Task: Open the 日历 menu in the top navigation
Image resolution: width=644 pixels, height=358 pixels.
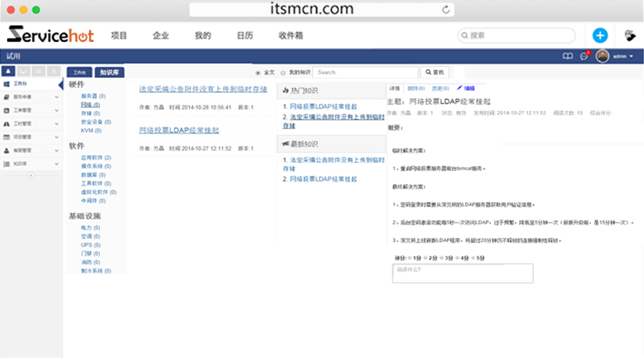Action: coord(245,35)
